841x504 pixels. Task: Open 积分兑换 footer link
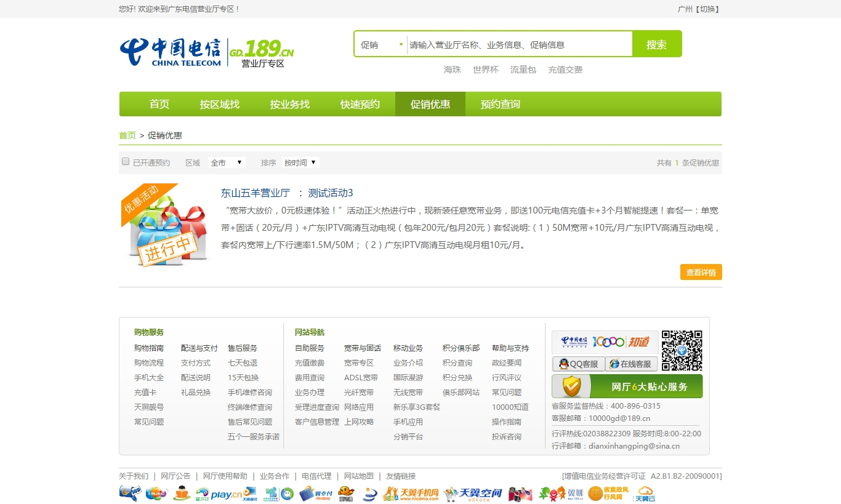tap(457, 378)
